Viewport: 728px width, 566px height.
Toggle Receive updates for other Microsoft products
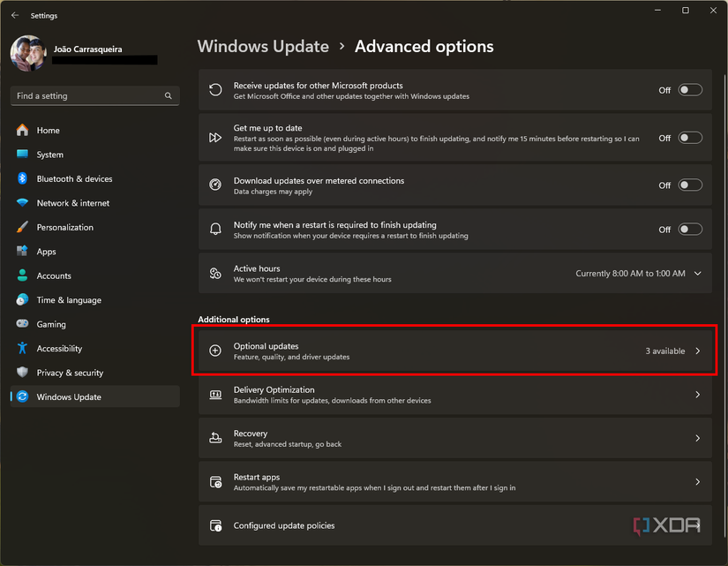[690, 90]
